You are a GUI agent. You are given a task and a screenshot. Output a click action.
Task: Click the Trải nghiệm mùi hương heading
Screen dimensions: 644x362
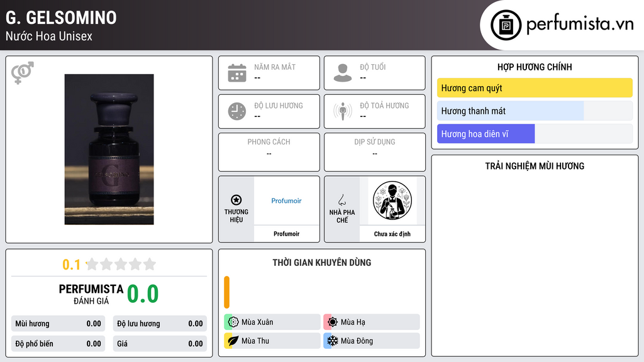[x=535, y=166]
